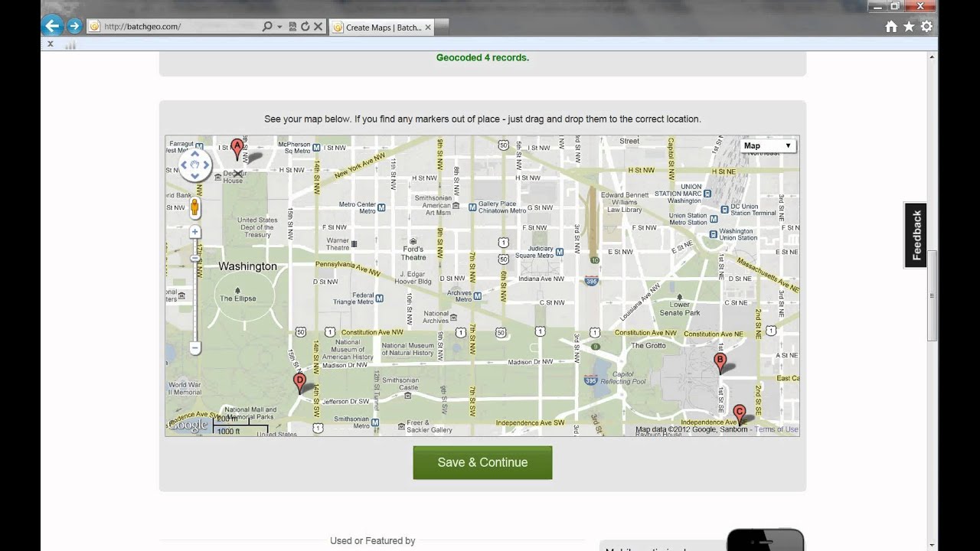Zoom out with the map minus button
Viewport: 980px width, 551px height.
point(195,348)
